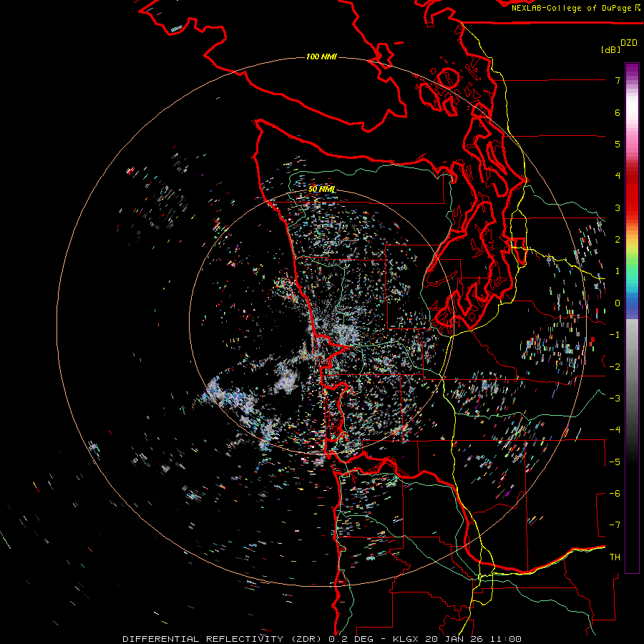
Task: Click the 50 NMI range ring label
Action: coord(321,190)
